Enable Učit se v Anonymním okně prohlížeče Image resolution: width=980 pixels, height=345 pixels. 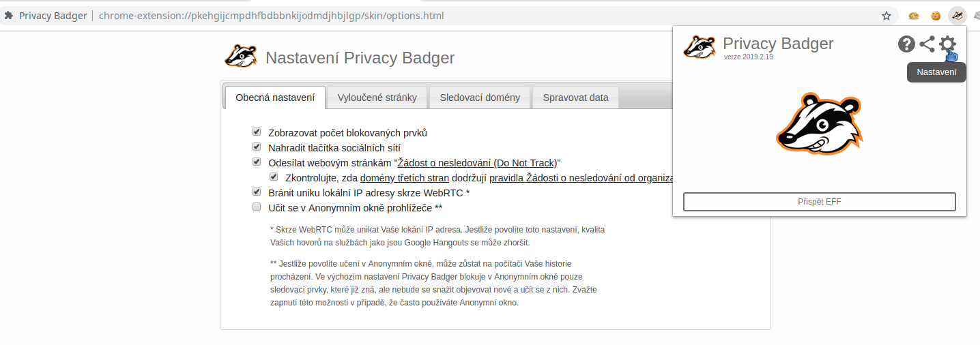[x=257, y=207]
